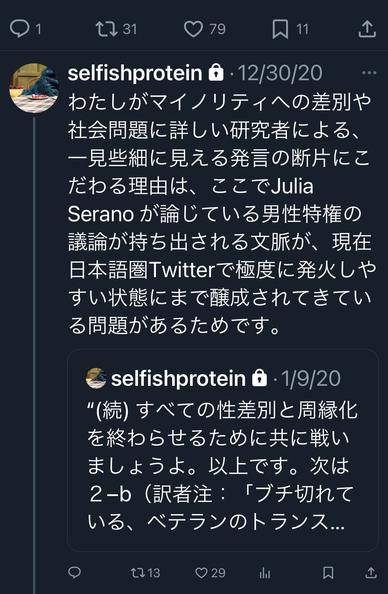Open the quoted tweet's truncated text ending with ellipsis
This screenshot has height=594, width=388.
coord(217,466)
